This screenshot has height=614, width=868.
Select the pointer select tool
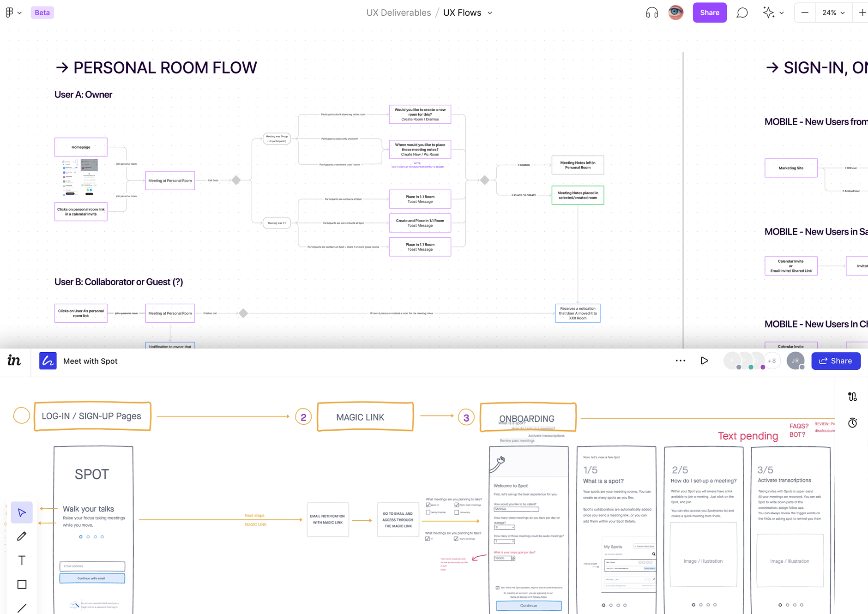(x=22, y=512)
